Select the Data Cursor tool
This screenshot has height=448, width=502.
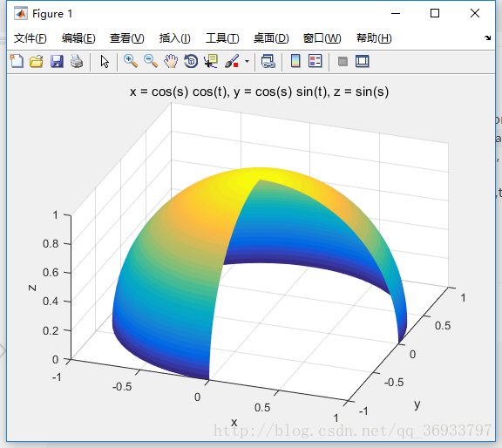coord(211,61)
